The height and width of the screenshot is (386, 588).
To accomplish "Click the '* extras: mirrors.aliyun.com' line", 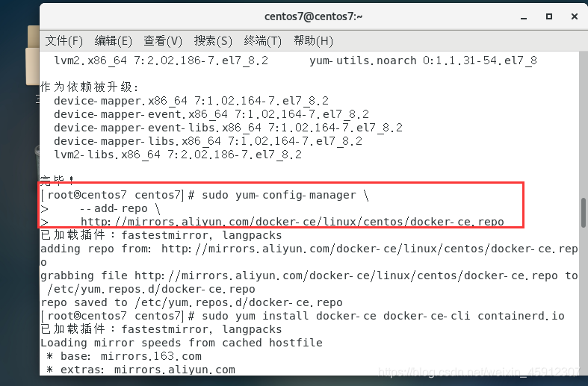I will click(140, 370).
